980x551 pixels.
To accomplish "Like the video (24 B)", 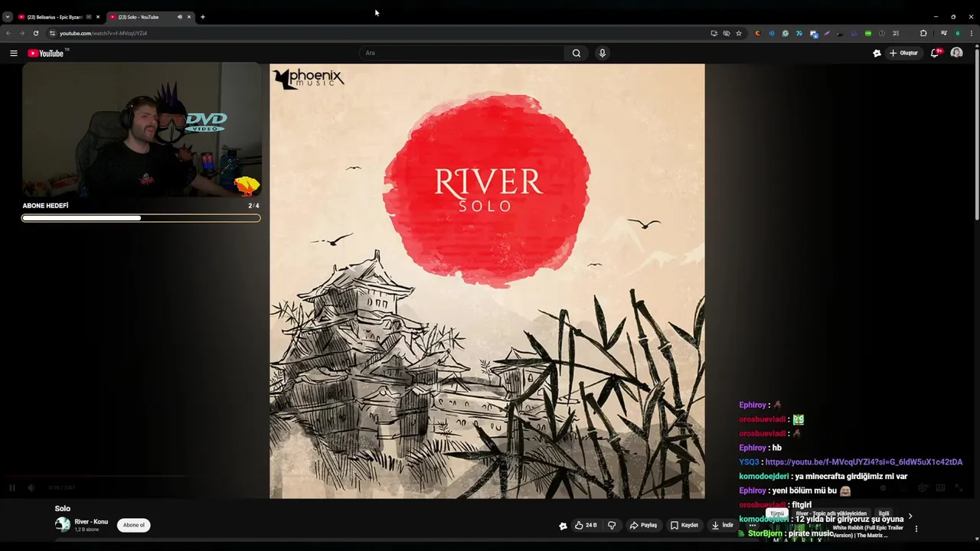I will click(x=586, y=525).
